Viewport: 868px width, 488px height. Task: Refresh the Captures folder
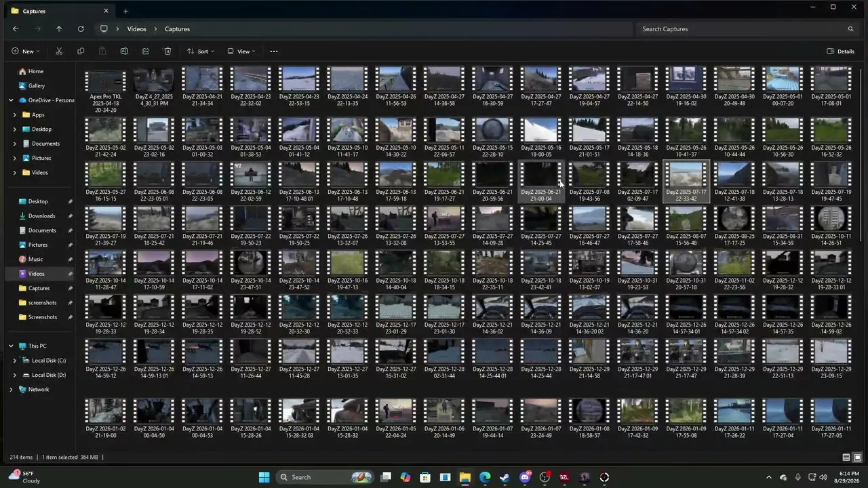81,29
